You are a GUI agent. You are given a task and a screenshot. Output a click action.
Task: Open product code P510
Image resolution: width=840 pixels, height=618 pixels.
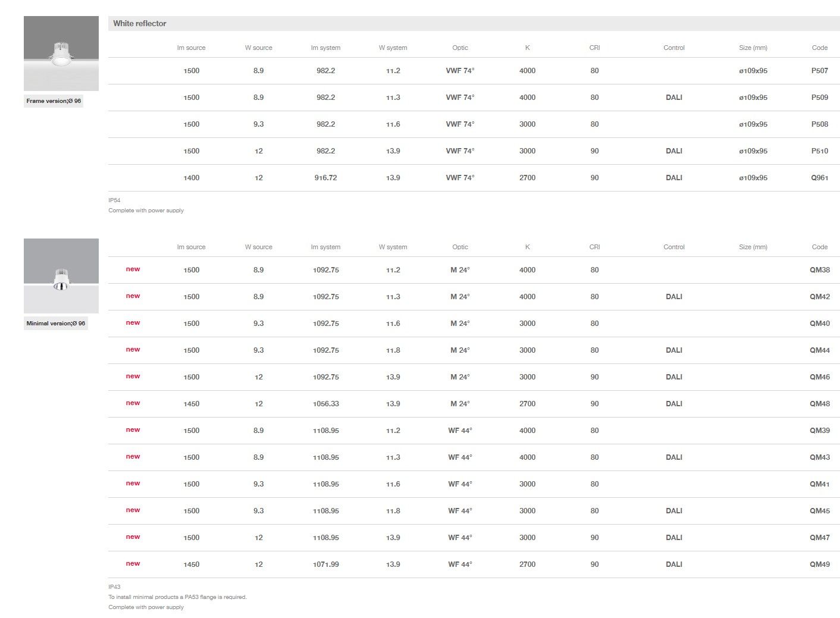(819, 151)
